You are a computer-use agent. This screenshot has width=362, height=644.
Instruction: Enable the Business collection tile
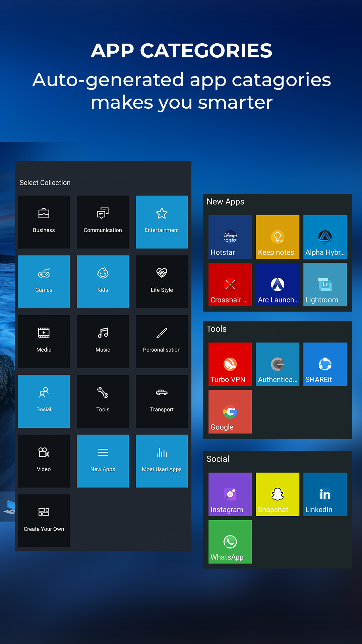44,222
